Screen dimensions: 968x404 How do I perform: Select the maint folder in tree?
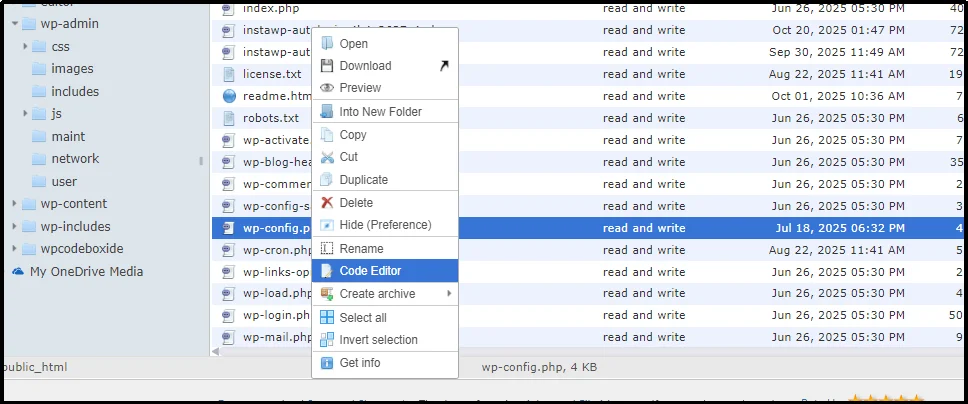click(x=68, y=137)
